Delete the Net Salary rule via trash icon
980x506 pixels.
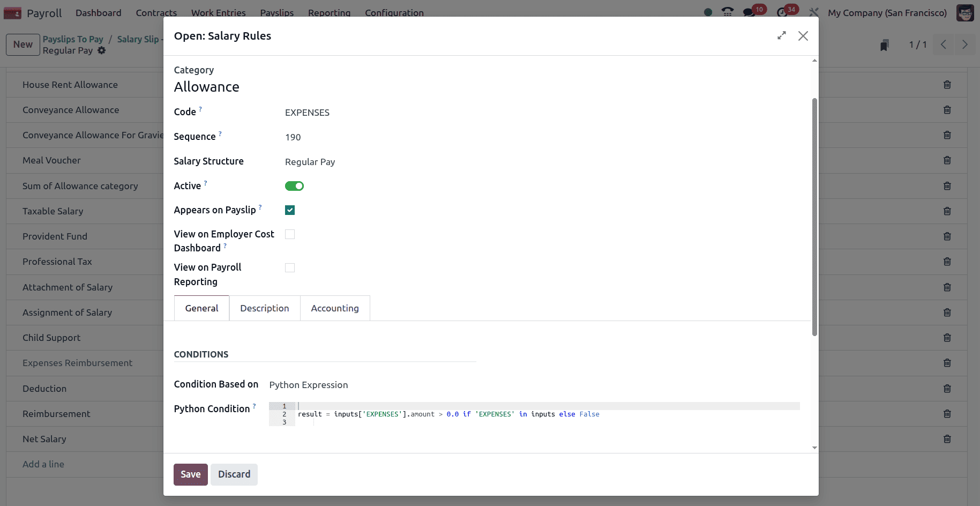tap(947, 439)
